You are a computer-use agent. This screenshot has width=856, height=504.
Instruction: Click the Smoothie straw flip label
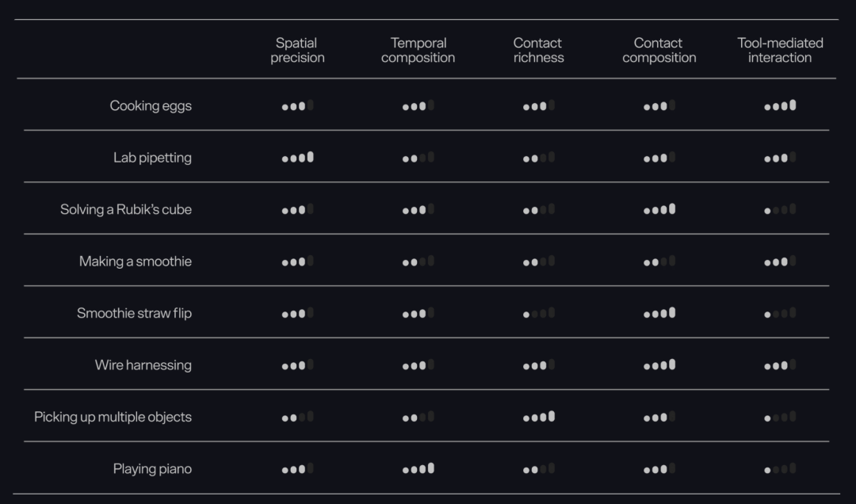(x=134, y=314)
